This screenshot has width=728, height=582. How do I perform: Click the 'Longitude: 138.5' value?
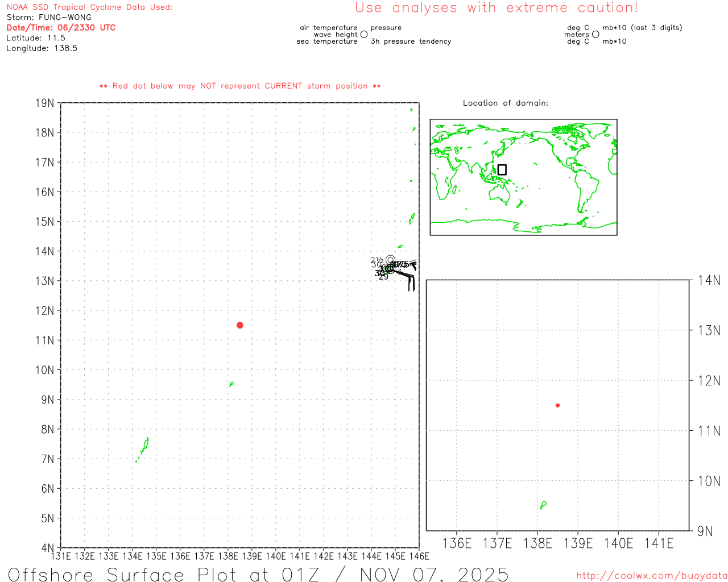42,48
